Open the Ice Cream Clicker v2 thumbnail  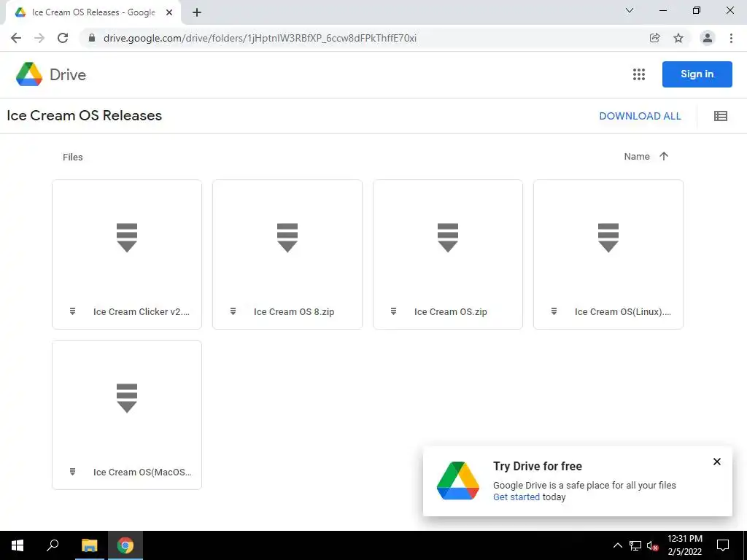(x=127, y=238)
